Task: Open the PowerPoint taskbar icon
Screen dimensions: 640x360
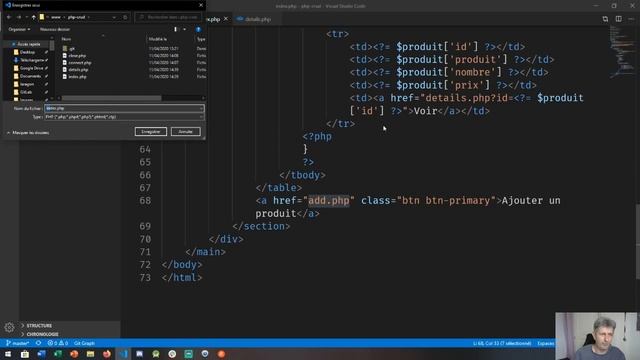Action: point(74,354)
